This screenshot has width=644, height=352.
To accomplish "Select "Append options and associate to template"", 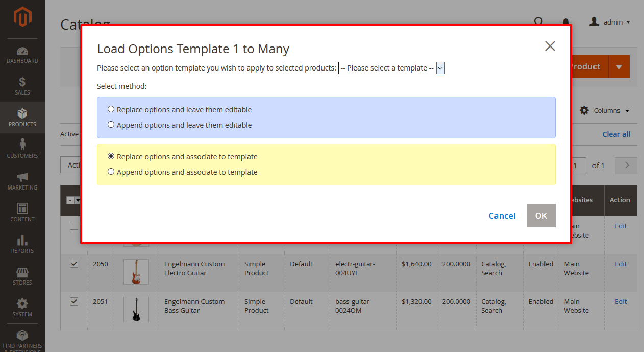I will (x=111, y=171).
